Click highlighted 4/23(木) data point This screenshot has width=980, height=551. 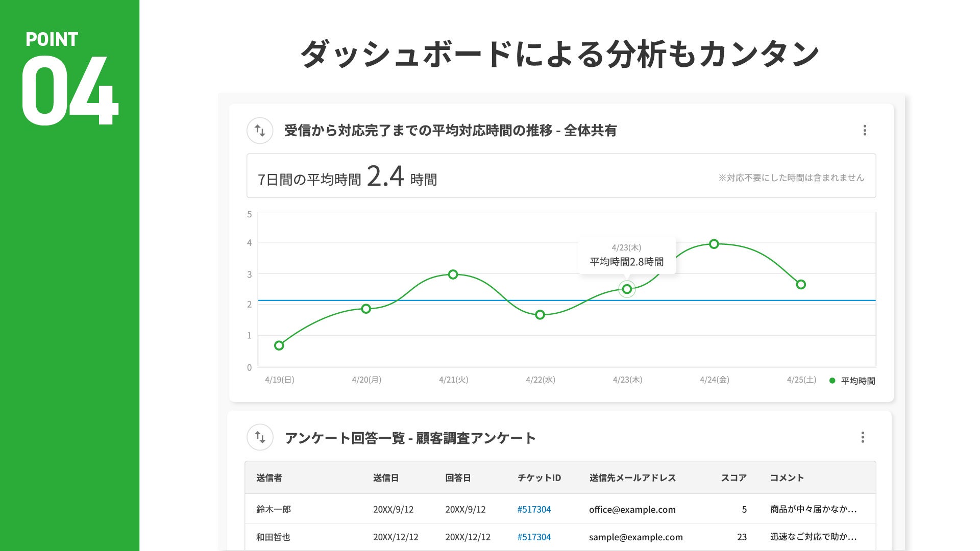(627, 289)
